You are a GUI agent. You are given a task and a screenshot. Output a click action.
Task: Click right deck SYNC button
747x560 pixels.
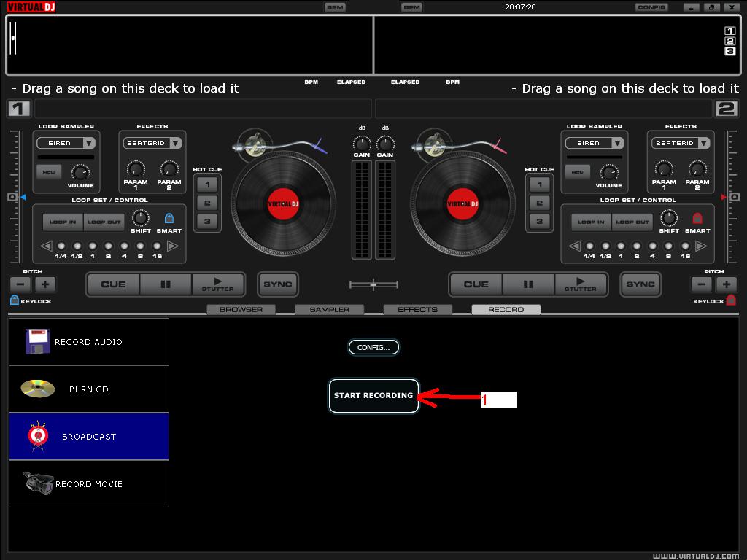[640, 284]
